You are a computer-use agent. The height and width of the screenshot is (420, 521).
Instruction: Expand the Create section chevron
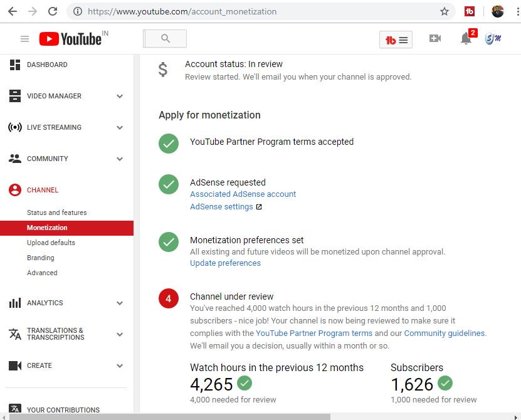coord(120,366)
